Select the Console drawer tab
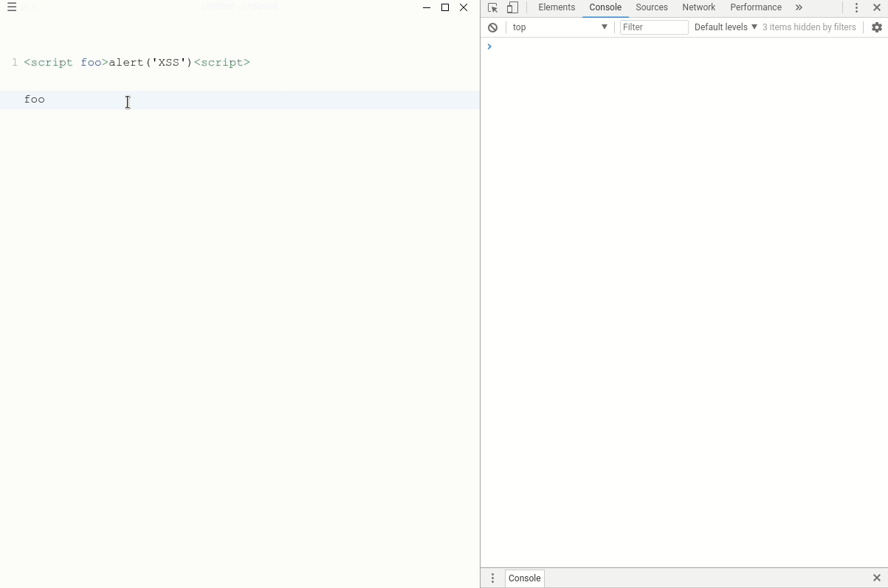 pyautogui.click(x=524, y=578)
